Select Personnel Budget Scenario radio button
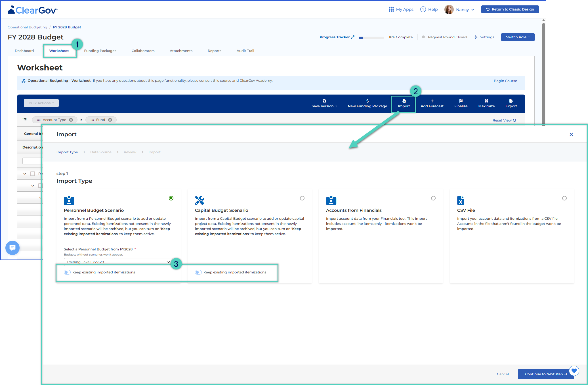 (171, 198)
